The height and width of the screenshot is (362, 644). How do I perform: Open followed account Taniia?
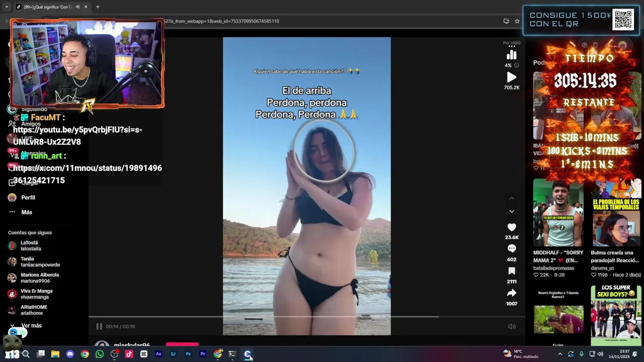point(34,262)
